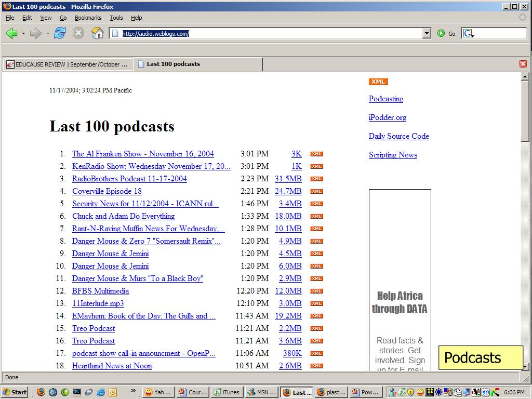532x399 pixels.
Task: Click the page scrollbar up arrow
Action: [x=525, y=77]
